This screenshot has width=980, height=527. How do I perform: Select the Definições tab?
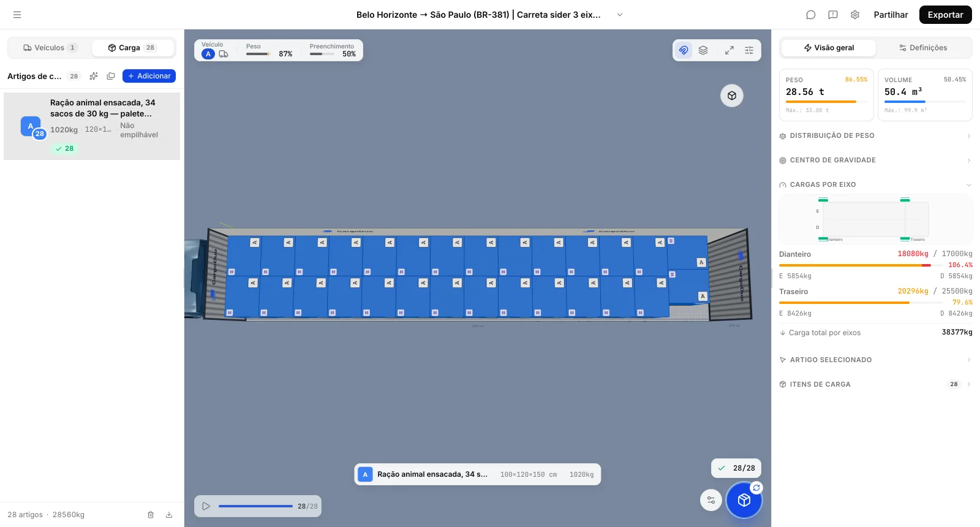pyautogui.click(x=923, y=48)
